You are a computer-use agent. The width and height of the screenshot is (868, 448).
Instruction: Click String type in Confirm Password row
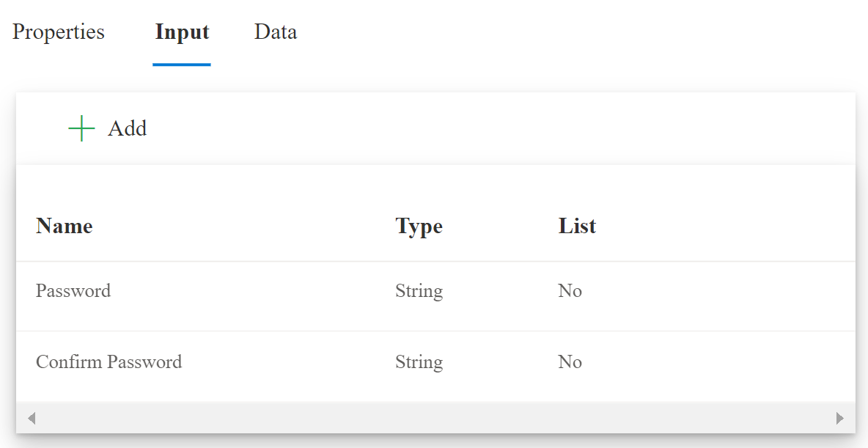419,362
